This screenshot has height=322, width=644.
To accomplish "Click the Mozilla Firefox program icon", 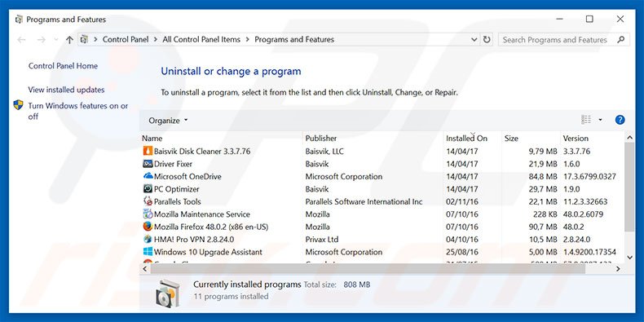I will [x=148, y=227].
